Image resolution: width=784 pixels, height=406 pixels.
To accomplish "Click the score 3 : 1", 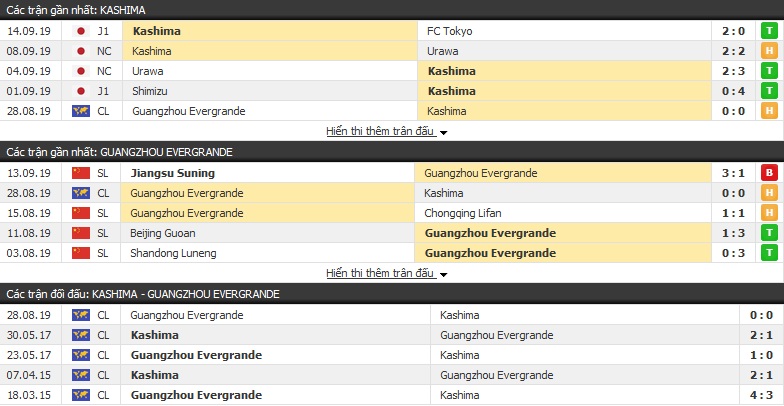I will coord(734,173).
